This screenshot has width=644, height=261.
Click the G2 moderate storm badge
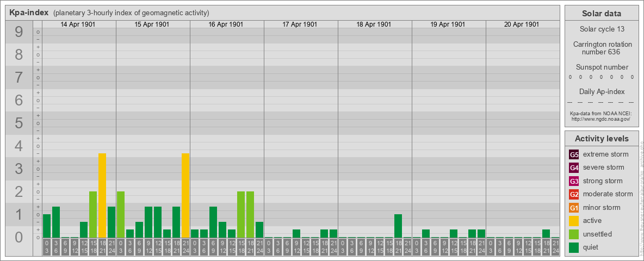point(574,194)
